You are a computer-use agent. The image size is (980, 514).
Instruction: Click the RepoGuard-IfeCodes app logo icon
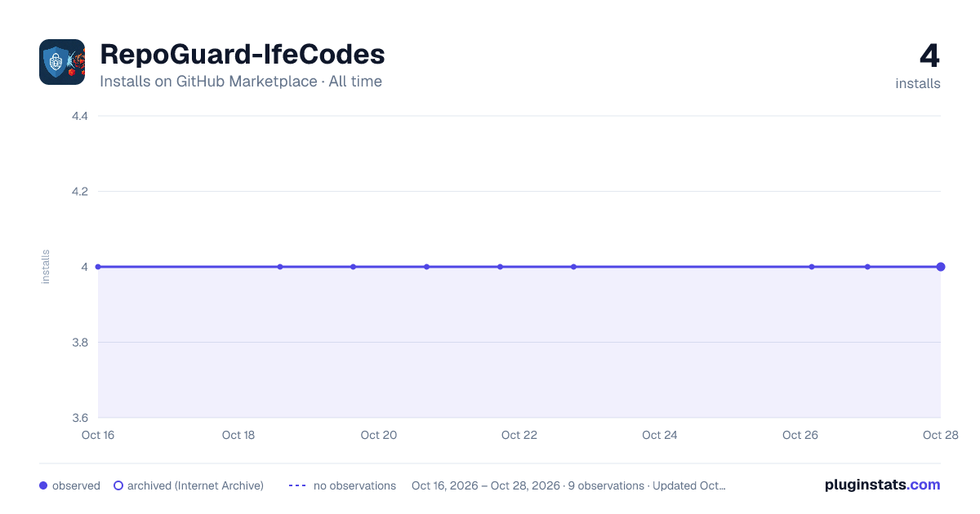62,62
